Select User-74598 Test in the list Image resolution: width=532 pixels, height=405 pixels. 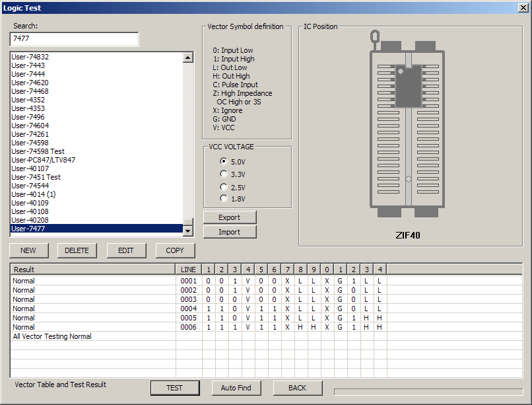38,151
